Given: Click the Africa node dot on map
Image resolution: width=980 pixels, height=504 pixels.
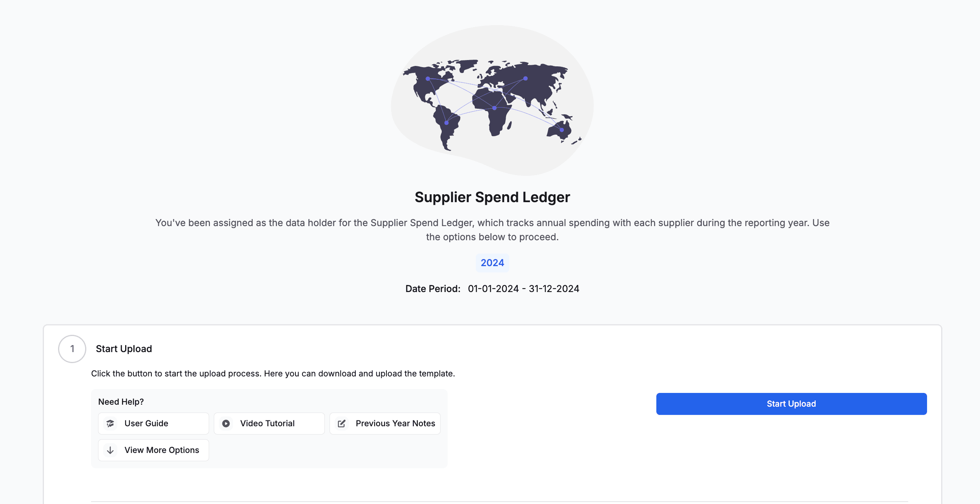Looking at the screenshot, I should pyautogui.click(x=494, y=108).
